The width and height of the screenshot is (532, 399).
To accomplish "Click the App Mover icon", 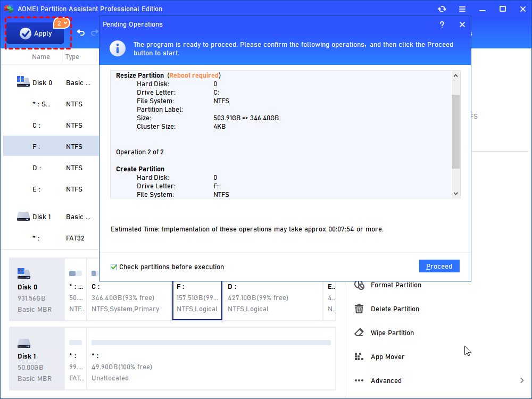I will click(360, 357).
